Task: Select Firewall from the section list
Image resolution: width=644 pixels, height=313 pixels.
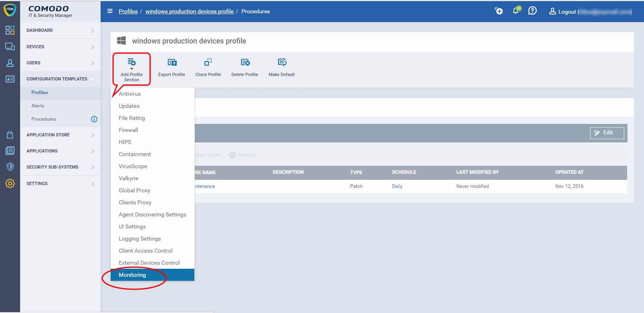Action: coord(153,130)
